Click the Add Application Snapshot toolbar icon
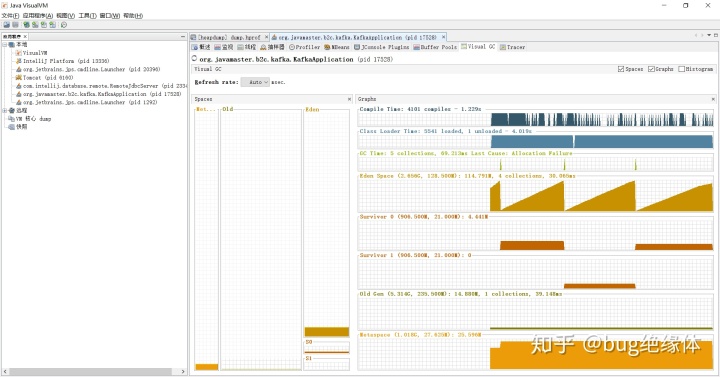720x377 pixels. [53, 25]
